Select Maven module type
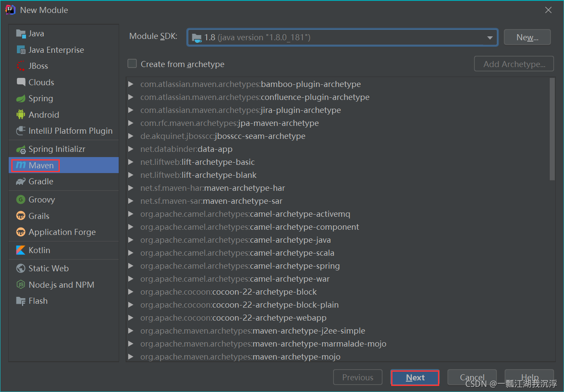 coord(64,165)
